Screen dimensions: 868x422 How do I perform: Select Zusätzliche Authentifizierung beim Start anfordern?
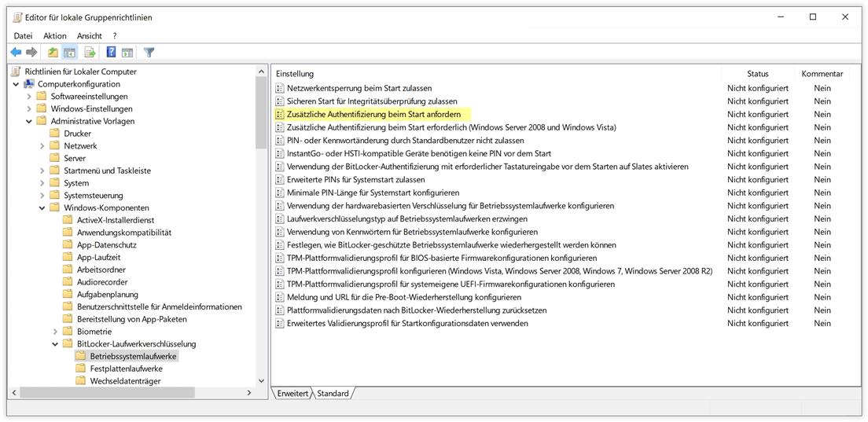[373, 114]
